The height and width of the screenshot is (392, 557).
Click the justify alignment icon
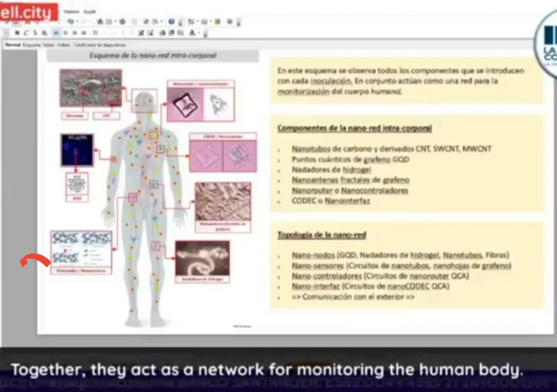84,33
